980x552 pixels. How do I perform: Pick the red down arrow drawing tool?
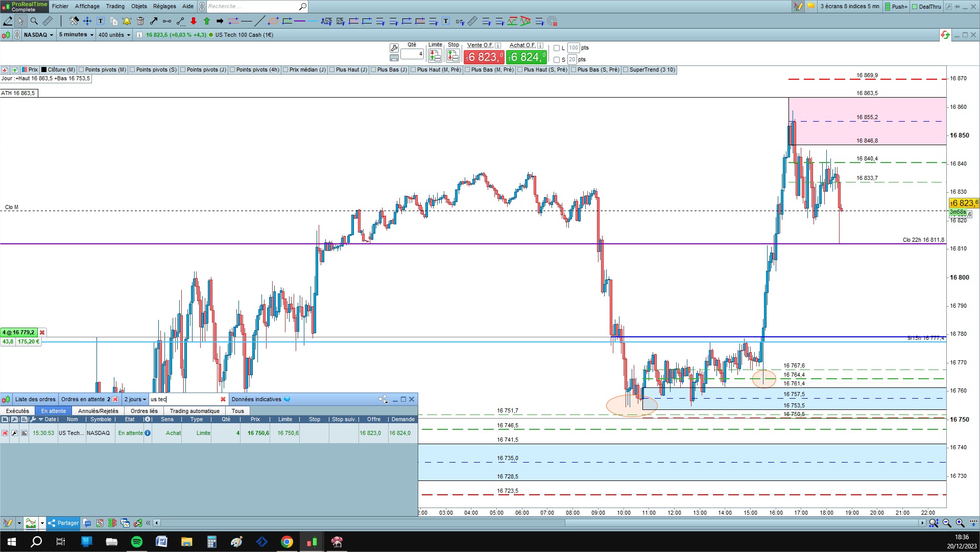[194, 21]
